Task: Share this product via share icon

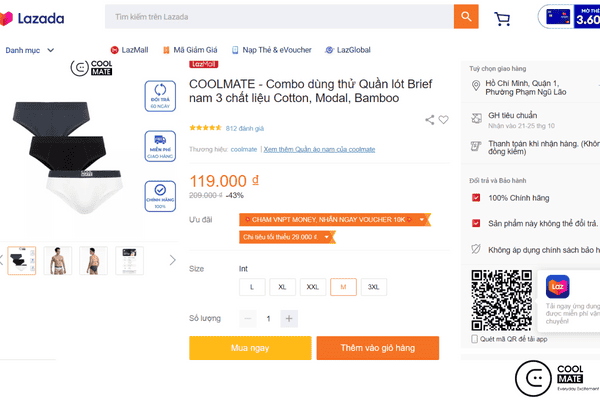Action: point(430,120)
